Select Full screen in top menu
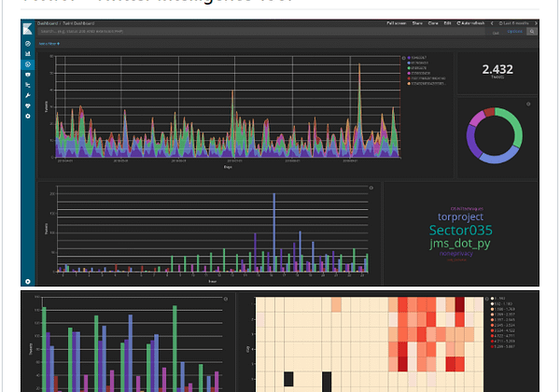This screenshot has height=392, width=560. 396,22
